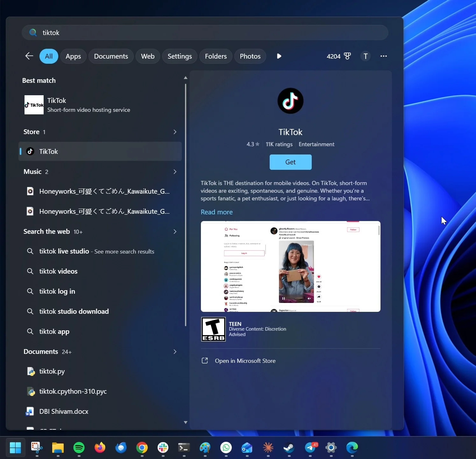Search web for tiktok live studio
This screenshot has height=459, width=476.
[x=100, y=251]
